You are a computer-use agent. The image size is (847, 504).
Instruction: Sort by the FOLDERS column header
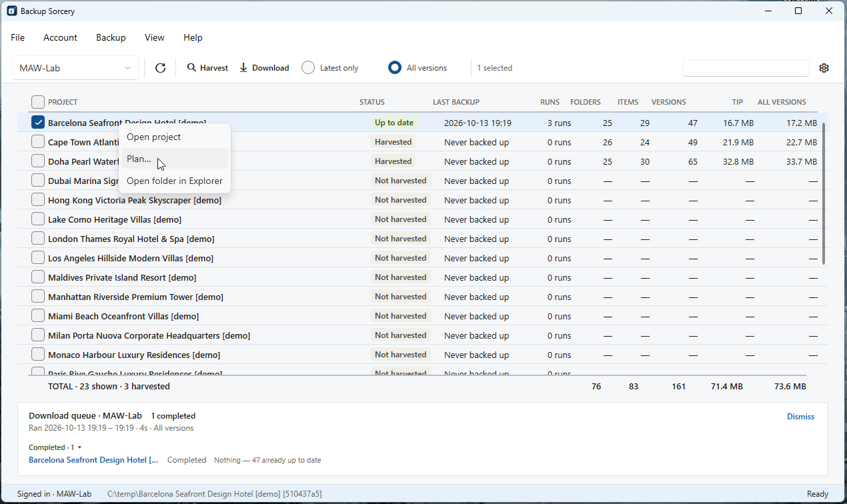(x=586, y=102)
